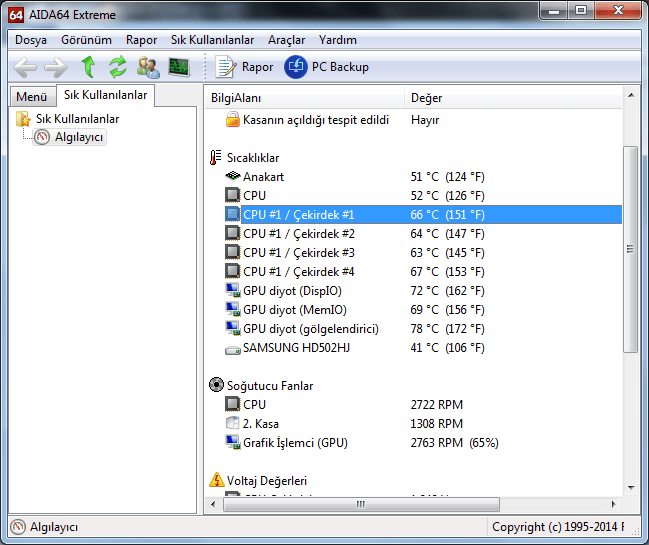649x545 pixels.
Task: Click the thermometer icon beside Sıcaklıklar
Action: tap(215, 158)
